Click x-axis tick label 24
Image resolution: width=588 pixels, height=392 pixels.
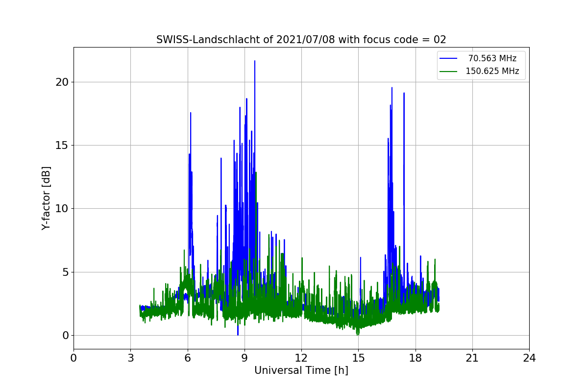tap(529, 358)
